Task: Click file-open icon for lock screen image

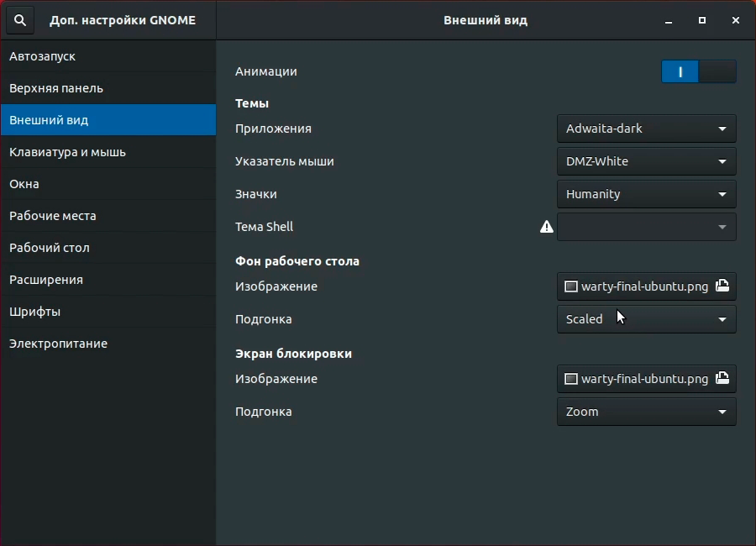Action: click(722, 379)
